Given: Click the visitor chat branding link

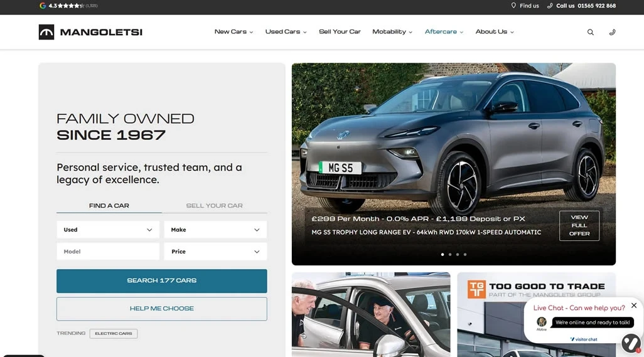Looking at the screenshot, I should pyautogui.click(x=584, y=339).
